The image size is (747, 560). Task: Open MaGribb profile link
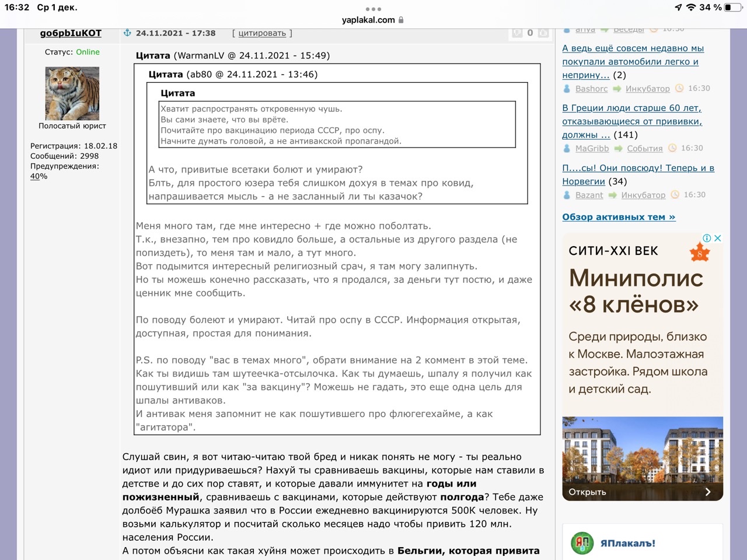tap(592, 148)
